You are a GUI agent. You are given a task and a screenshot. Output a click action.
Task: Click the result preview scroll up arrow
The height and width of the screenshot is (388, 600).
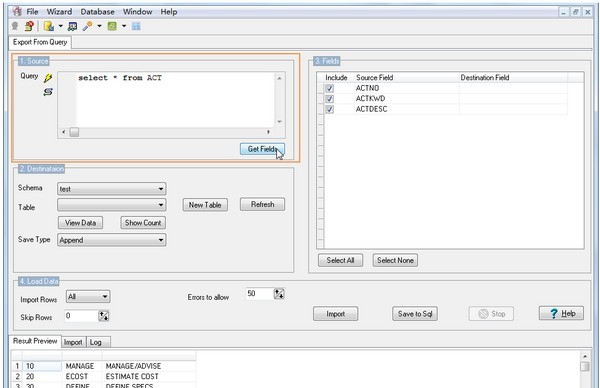[585, 356]
